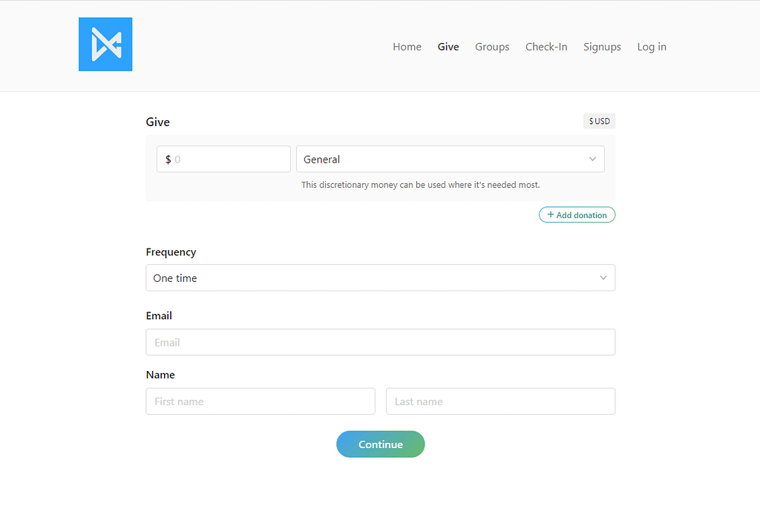Screen dimensions: 760x532
Task: Open the Check-In page
Action: pos(546,47)
